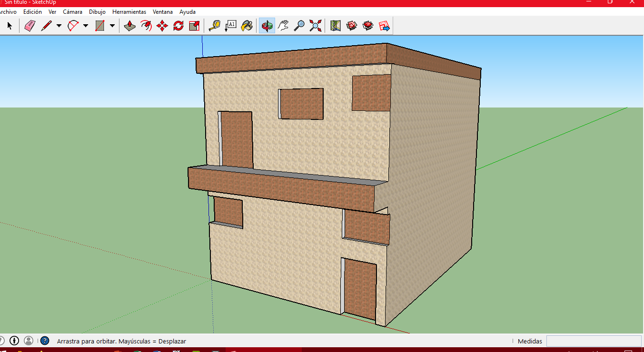This screenshot has height=352, width=644.
Task: Choose the Move tool with red arrows
Action: click(x=162, y=26)
